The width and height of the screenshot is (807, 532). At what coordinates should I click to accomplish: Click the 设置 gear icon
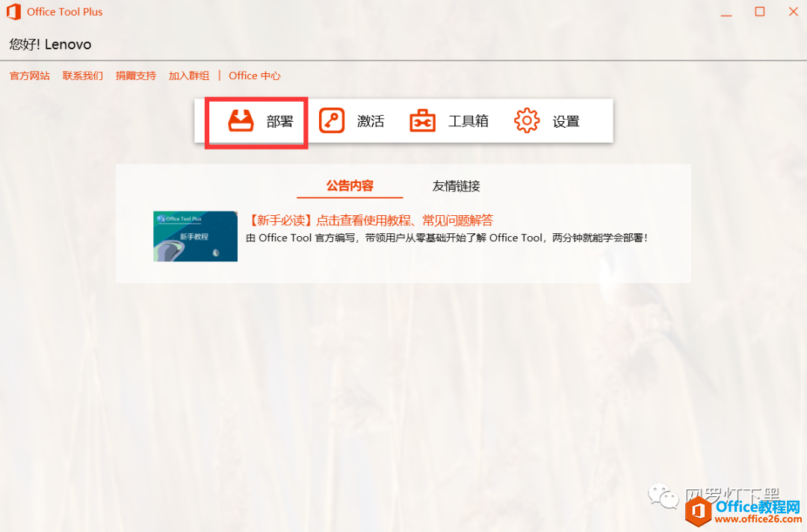[527, 121]
